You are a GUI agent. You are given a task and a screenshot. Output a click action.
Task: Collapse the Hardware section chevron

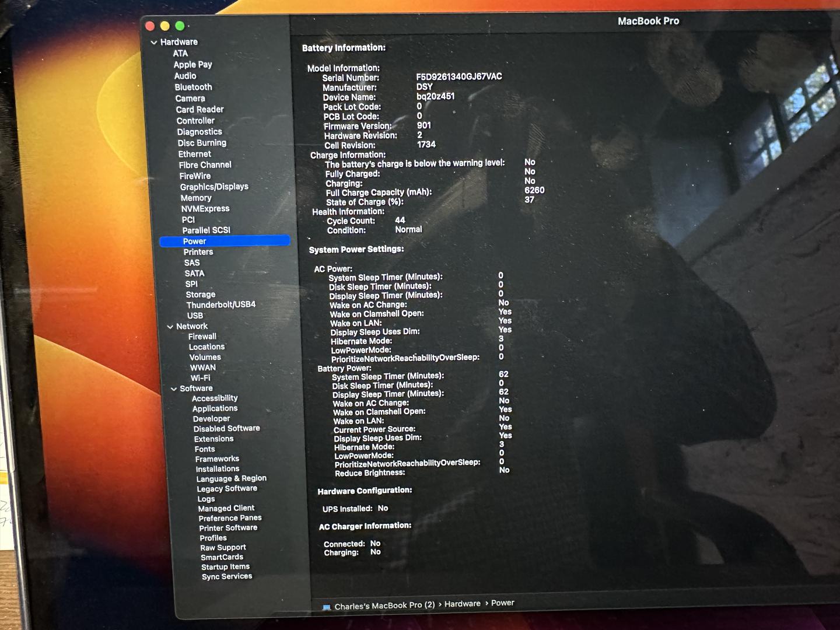pyautogui.click(x=154, y=43)
